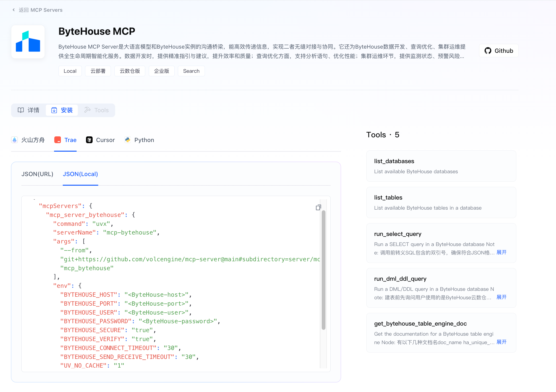Open the Github repository button
This screenshot has height=392, width=556.
(x=499, y=50)
